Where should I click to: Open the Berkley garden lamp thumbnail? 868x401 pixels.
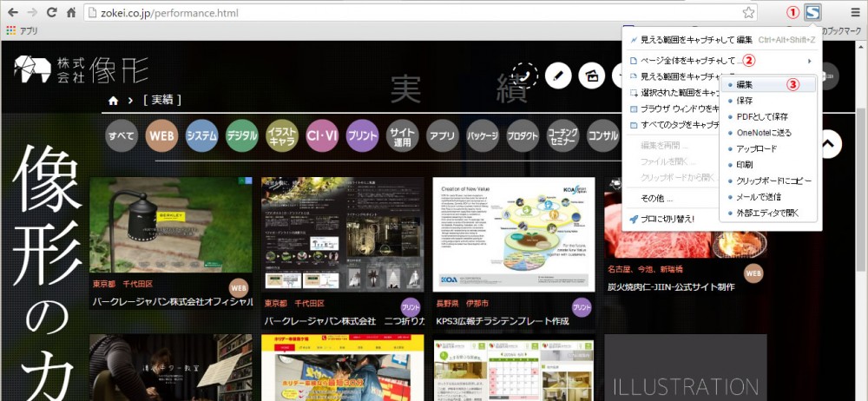170,225
